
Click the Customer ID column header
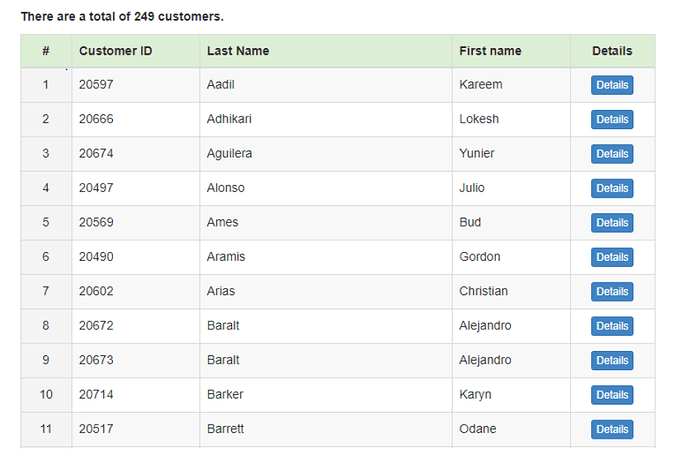point(116,51)
